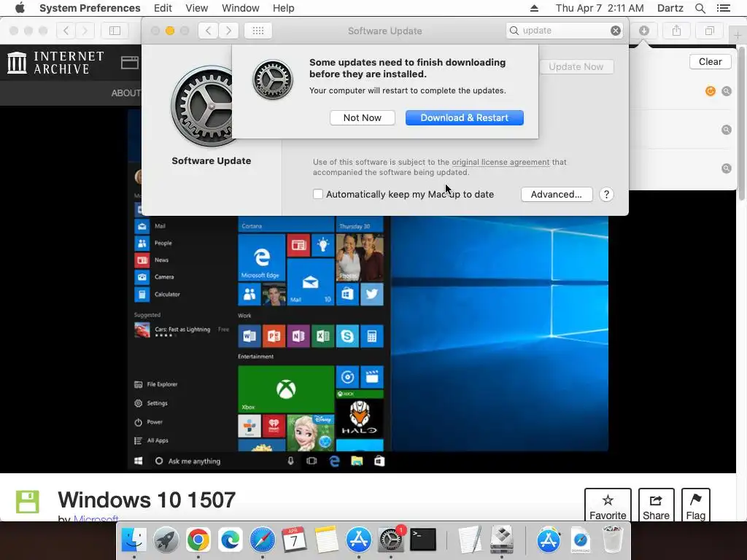
Task: Switch to Safari via its Dock compass icon
Action: coord(263,540)
